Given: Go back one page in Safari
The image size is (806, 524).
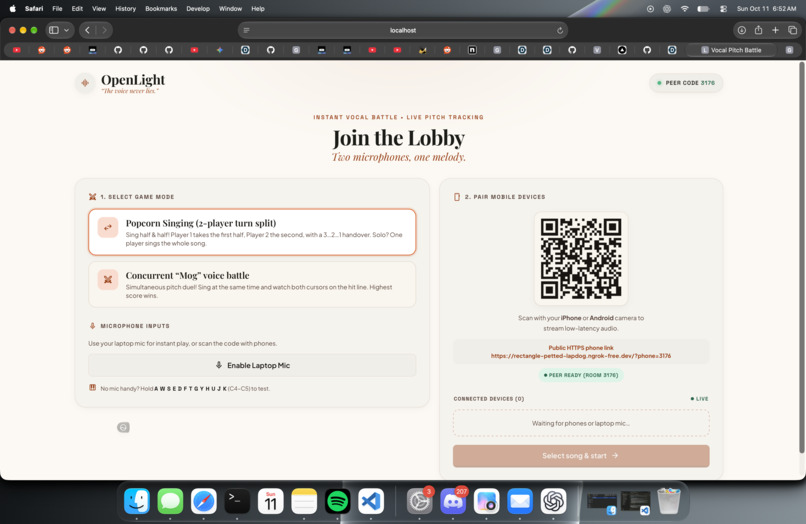Looking at the screenshot, I should pos(87,30).
